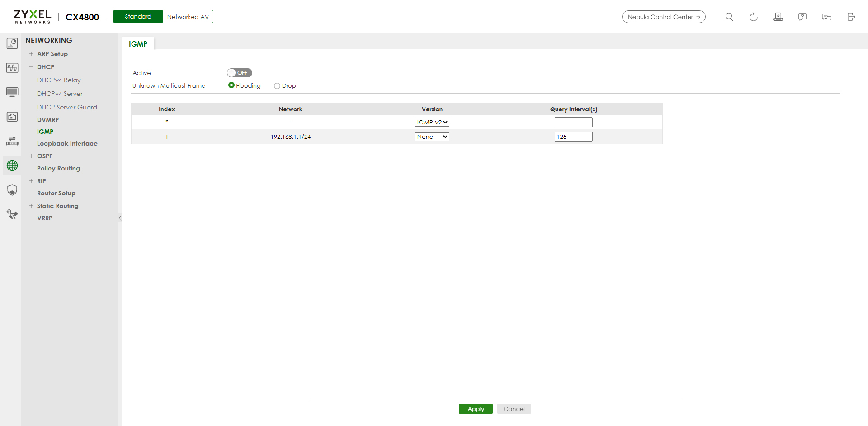868x426 pixels.
Task: Open the security shield icon in sidebar
Action: coord(12,190)
